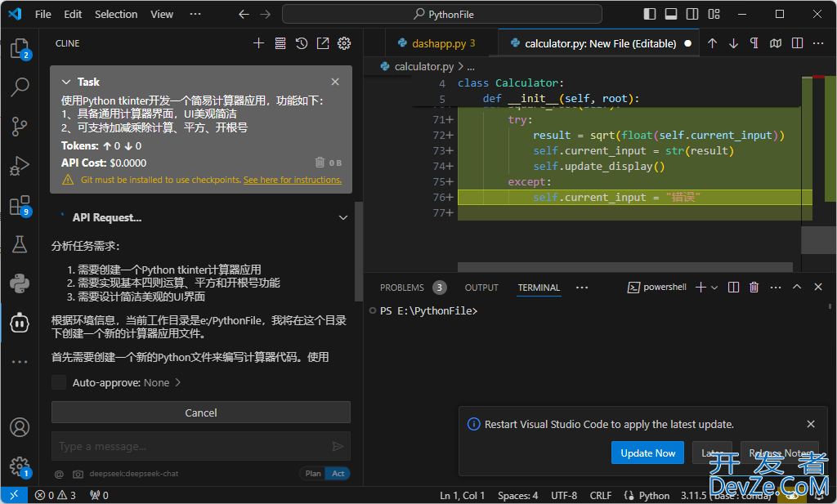Viewport: 837px width, 504px height.
Task: Toggle secondary side bar layout icon
Action: [692, 14]
